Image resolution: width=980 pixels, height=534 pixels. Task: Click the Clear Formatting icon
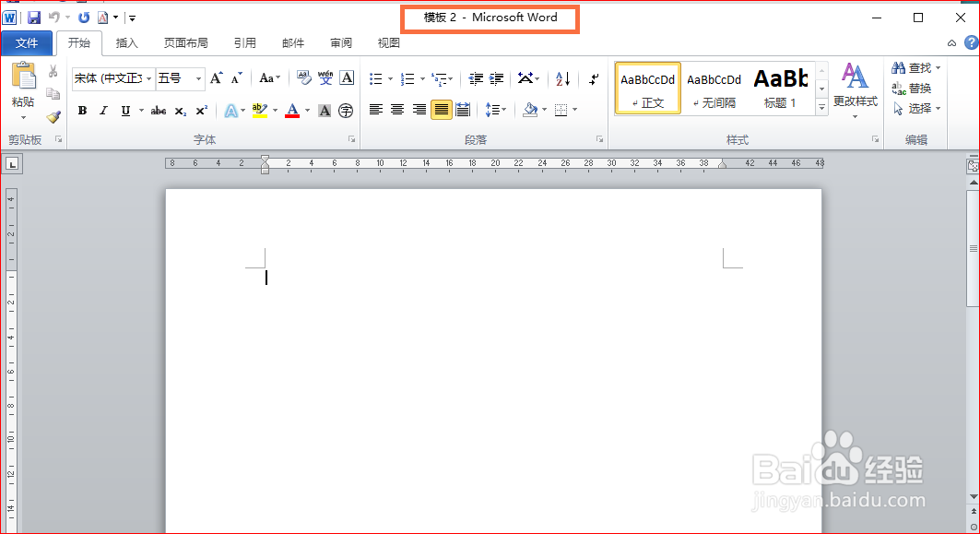(303, 77)
